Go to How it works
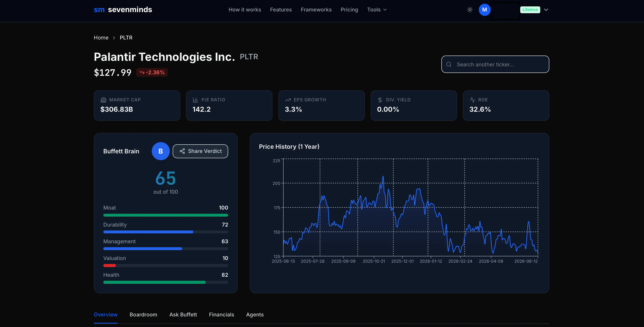Viewport: 644px width, 327px height. [x=244, y=10]
